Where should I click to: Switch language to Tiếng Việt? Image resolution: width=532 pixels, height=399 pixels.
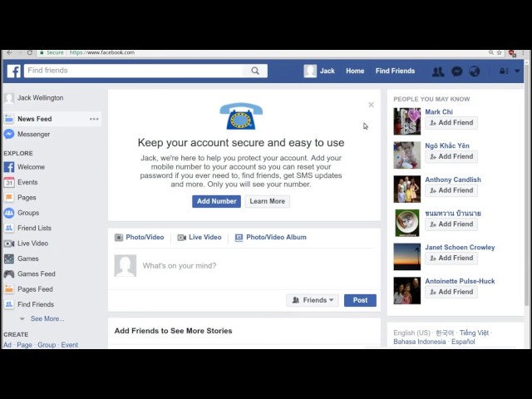[474, 332]
